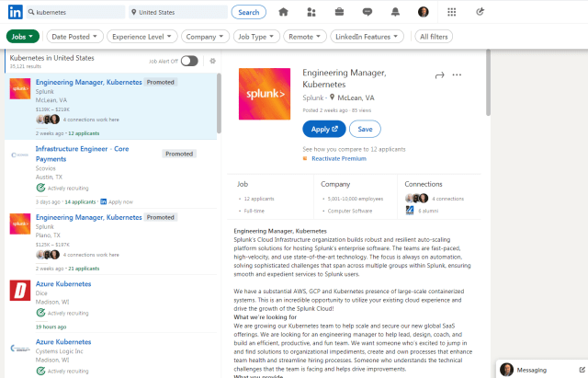The width and height of the screenshot is (588, 378).
Task: Click the 4 connections link under Connections
Action: point(447,199)
